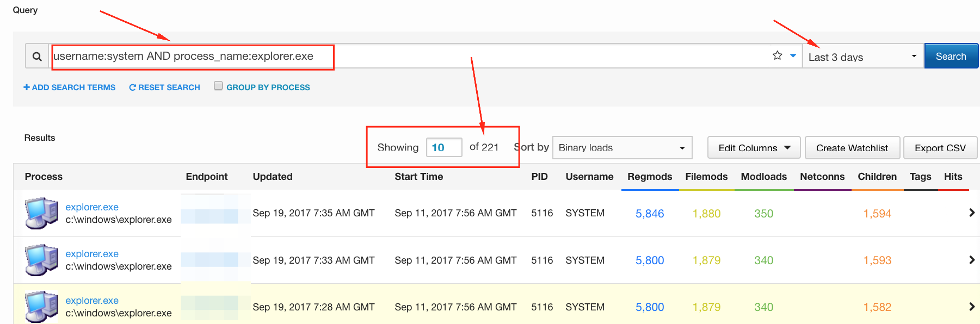Click Add Search Terms link
The image size is (980, 324).
tap(70, 88)
